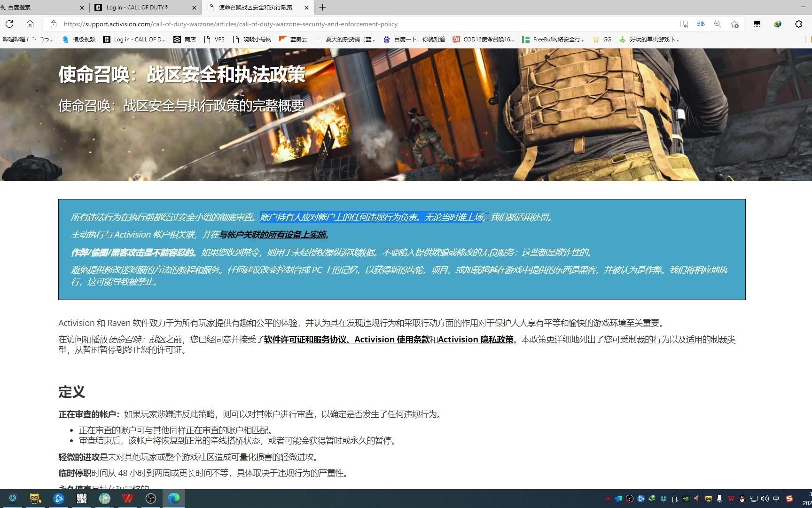Open NVIDIA GeForce icon in the system tray

pyautogui.click(x=686, y=499)
